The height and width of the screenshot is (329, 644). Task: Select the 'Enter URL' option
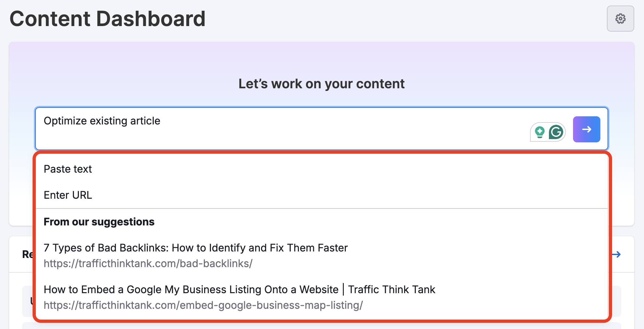point(68,195)
